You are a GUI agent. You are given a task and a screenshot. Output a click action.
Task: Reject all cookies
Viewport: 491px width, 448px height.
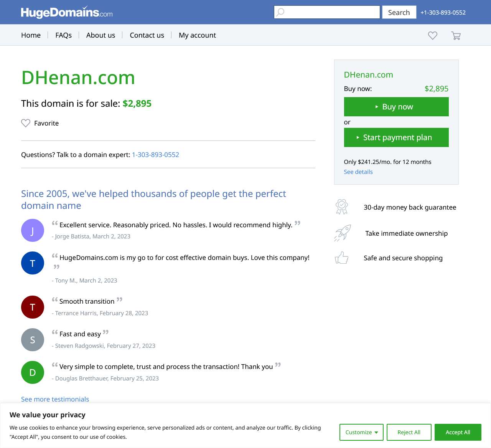(x=409, y=432)
